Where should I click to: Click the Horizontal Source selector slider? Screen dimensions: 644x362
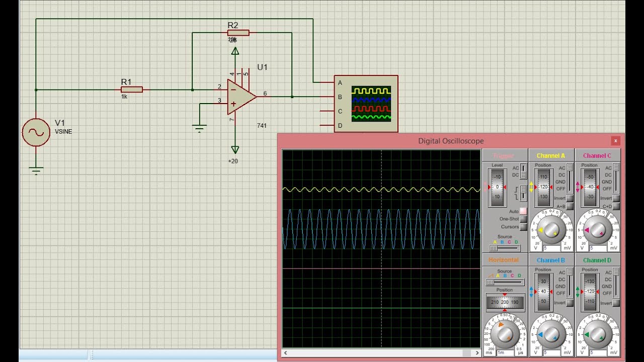tap(505, 282)
